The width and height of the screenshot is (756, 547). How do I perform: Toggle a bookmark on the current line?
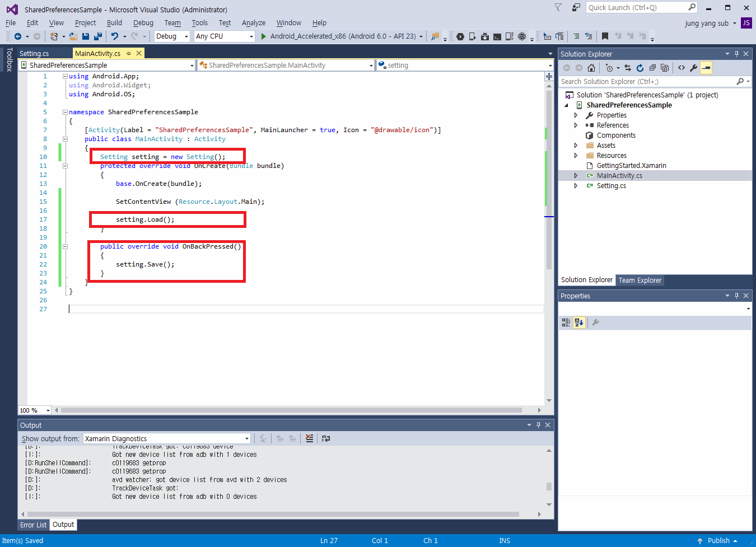[x=605, y=36]
